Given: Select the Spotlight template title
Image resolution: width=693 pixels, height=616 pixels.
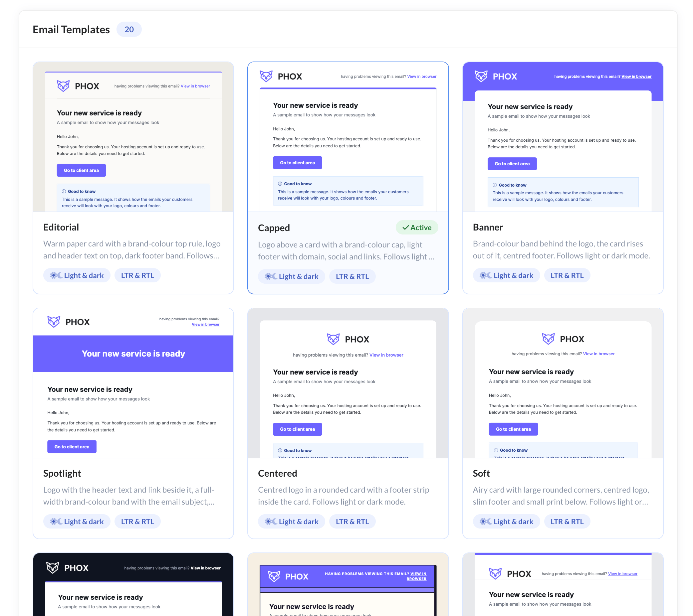Looking at the screenshot, I should [x=62, y=473].
